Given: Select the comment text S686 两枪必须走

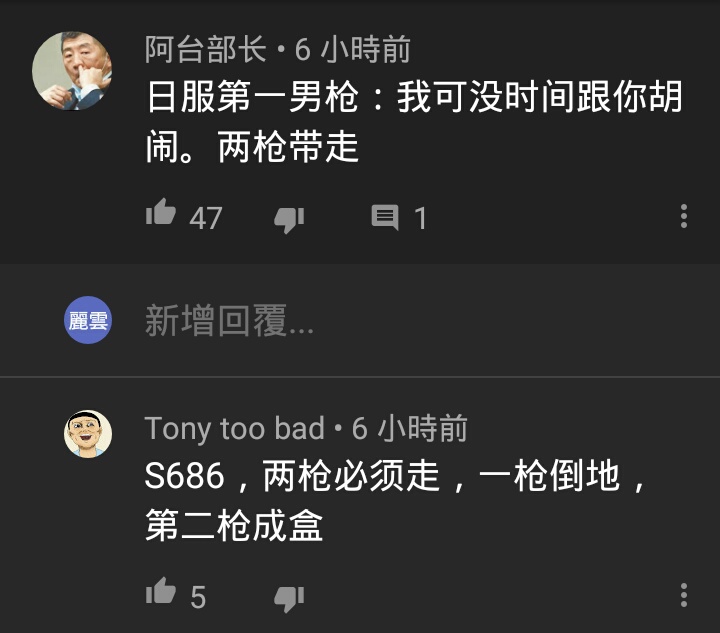Looking at the screenshot, I should [292, 476].
